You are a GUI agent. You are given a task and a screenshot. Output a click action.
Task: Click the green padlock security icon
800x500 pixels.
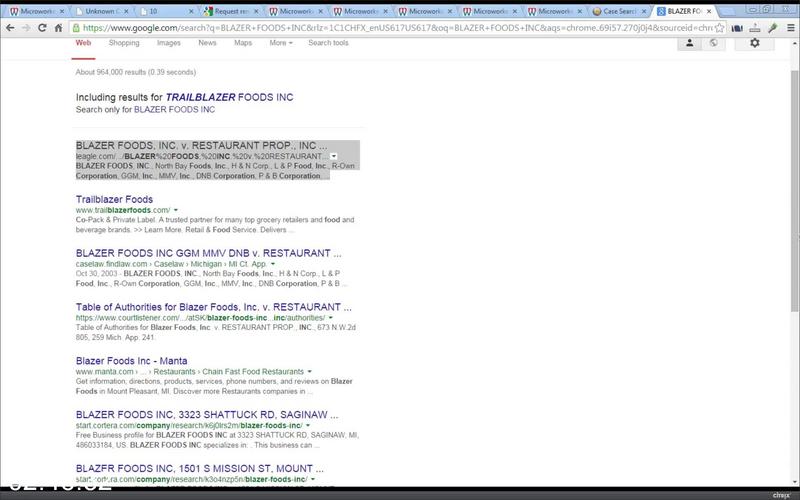[76, 28]
